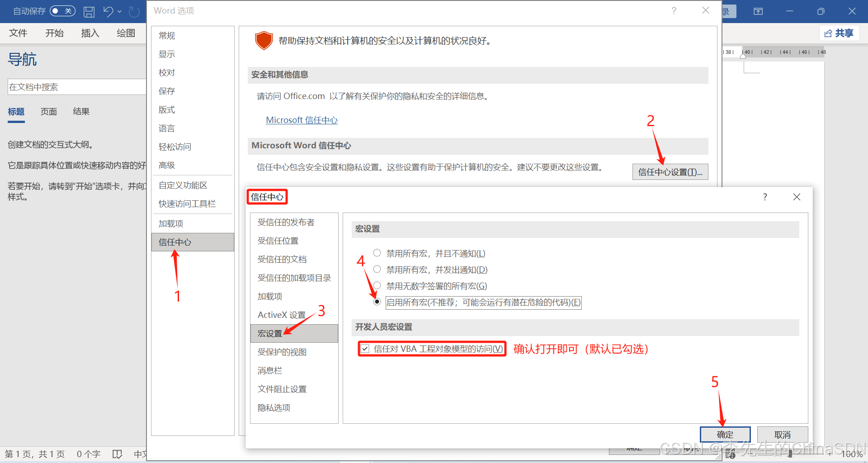This screenshot has width=868, height=463.
Task: Select 受保护的视图 in Trust Center
Action: (x=294, y=352)
